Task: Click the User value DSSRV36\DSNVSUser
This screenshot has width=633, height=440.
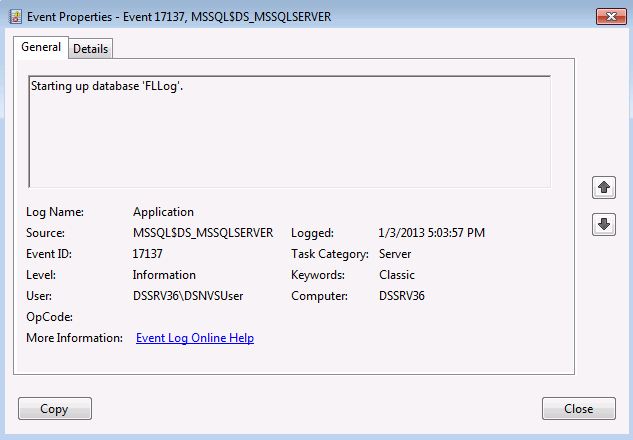Action: (186, 296)
